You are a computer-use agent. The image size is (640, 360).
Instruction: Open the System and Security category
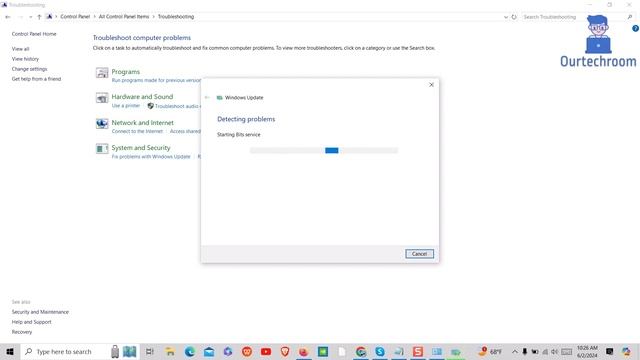click(x=141, y=148)
